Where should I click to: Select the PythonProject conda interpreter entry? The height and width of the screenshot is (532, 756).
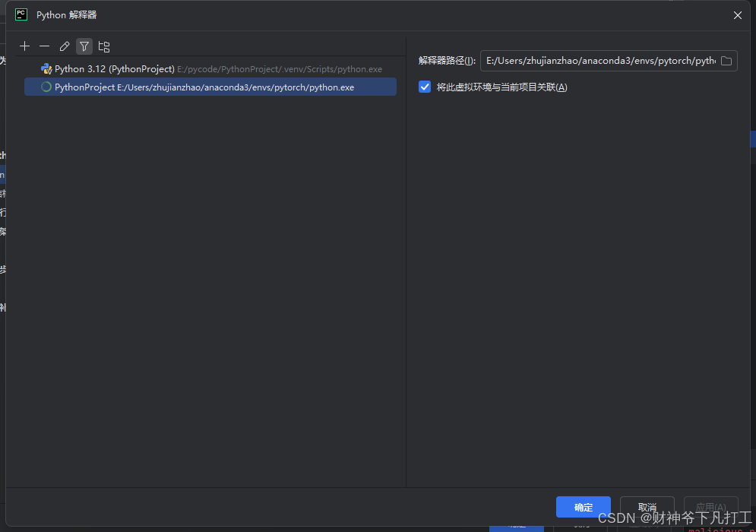click(152, 87)
